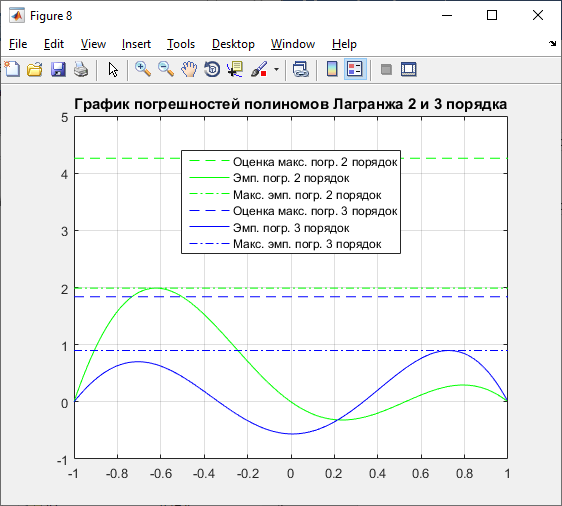Select the Pan hand tool
562x506 pixels.
[189, 69]
